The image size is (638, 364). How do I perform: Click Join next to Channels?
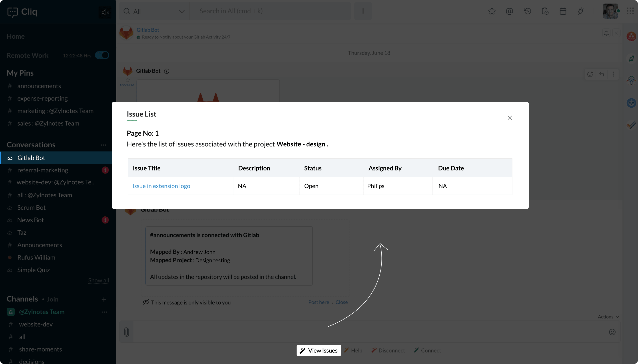click(x=53, y=299)
